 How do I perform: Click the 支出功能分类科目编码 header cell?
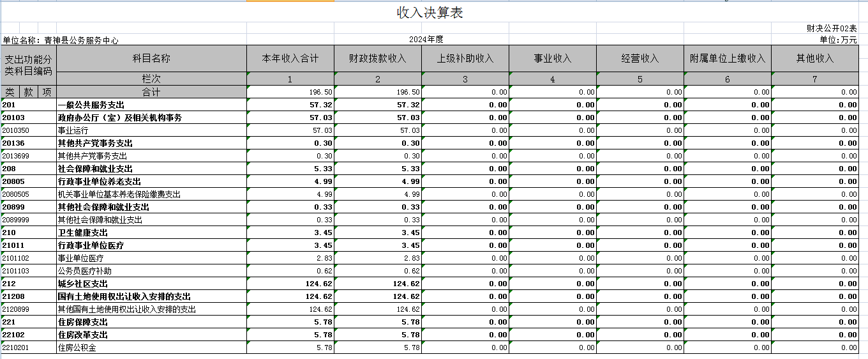[x=28, y=65]
